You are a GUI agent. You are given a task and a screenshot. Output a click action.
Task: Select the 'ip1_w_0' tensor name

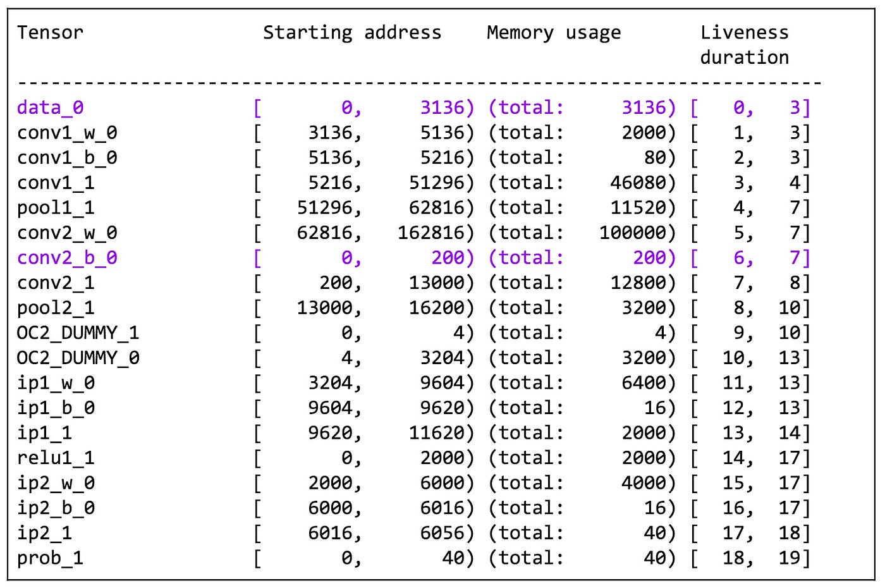pyautogui.click(x=56, y=383)
